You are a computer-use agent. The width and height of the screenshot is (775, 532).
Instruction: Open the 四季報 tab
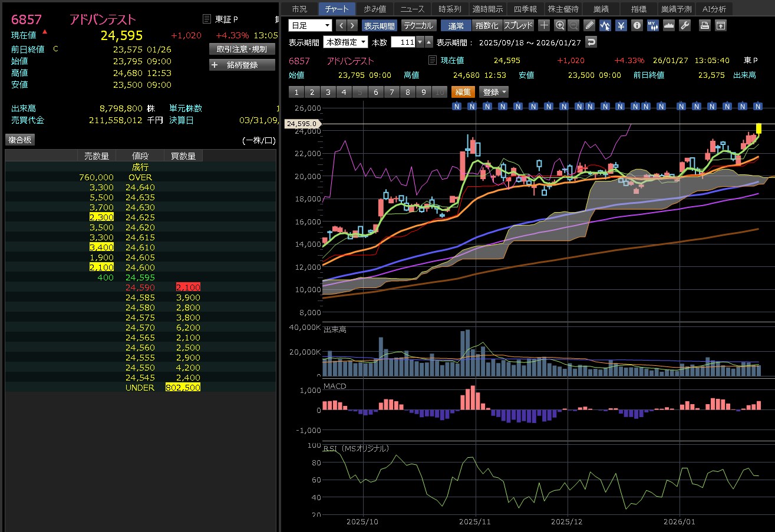coord(525,9)
